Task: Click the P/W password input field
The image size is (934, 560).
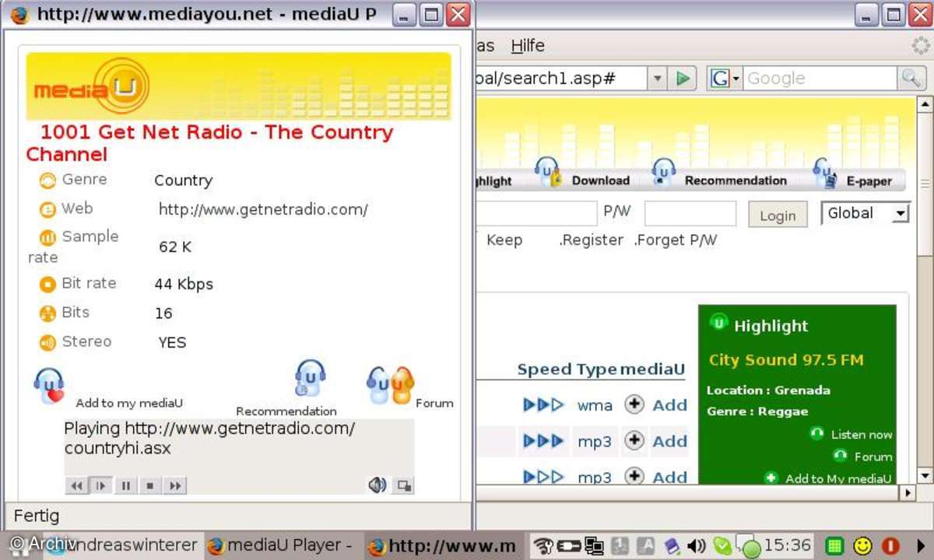Action: click(690, 213)
